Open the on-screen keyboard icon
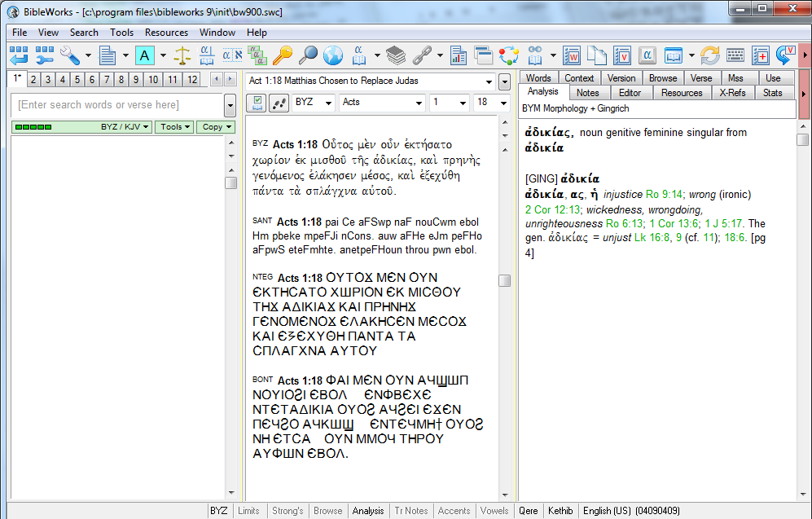This screenshot has height=519, width=812. coord(735,55)
